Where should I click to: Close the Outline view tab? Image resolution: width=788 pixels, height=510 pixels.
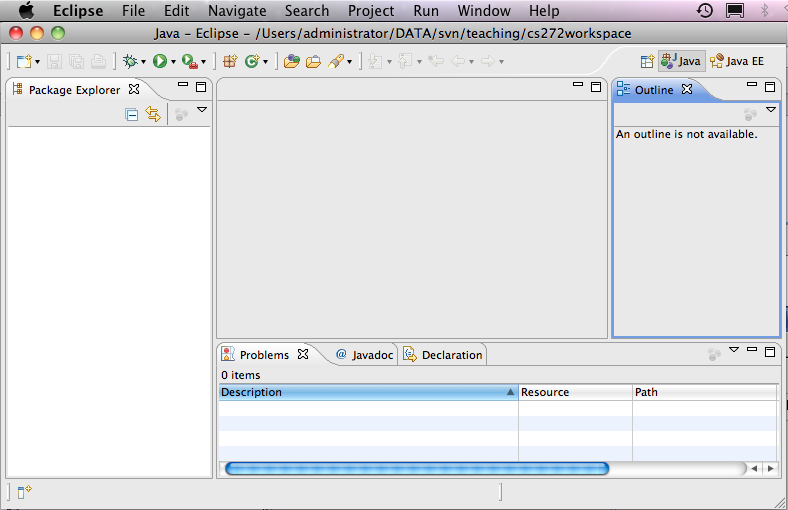[687, 89]
